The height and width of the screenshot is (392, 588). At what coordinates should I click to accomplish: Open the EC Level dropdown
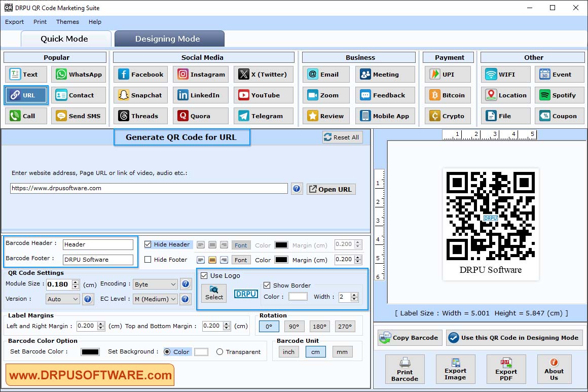click(155, 299)
